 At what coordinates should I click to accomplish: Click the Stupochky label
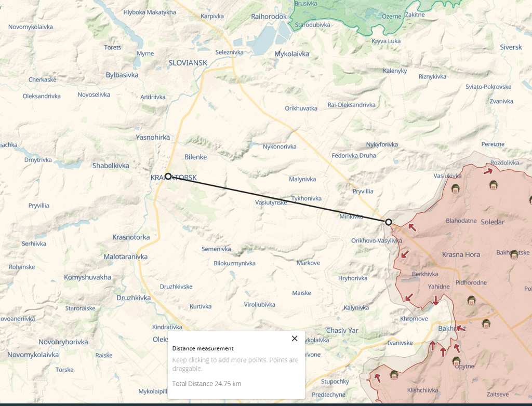(335, 381)
